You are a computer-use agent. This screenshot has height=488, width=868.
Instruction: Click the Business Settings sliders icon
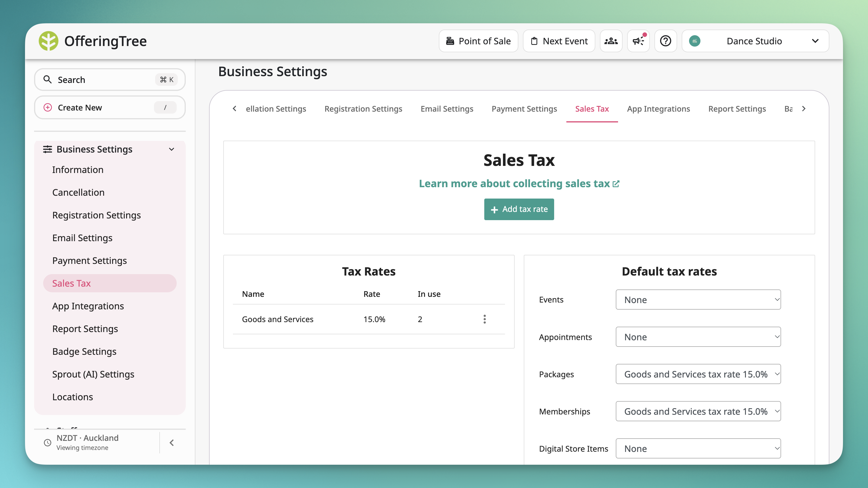[47, 149]
